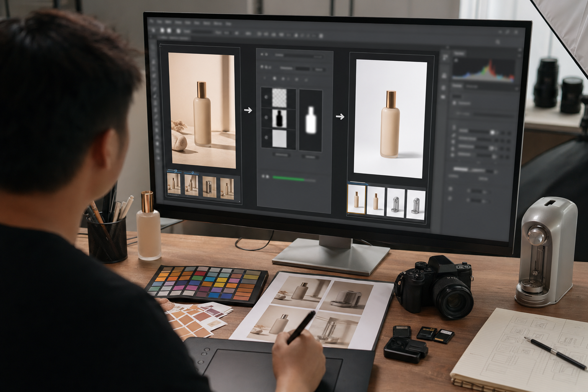The height and width of the screenshot is (392, 588).
Task: Toggle visibility of the white background layer
Action: (267, 136)
